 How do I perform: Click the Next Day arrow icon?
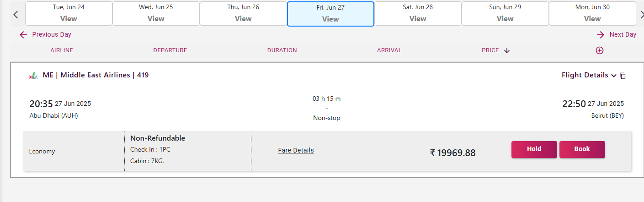coord(601,35)
